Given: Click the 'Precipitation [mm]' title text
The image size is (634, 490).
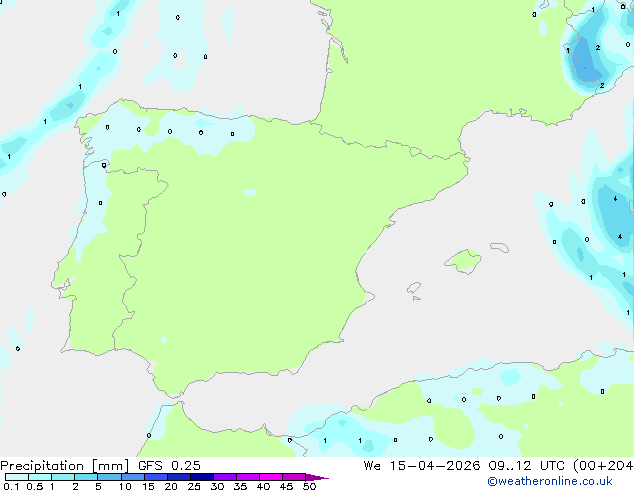Looking at the screenshot, I should pos(65,466).
